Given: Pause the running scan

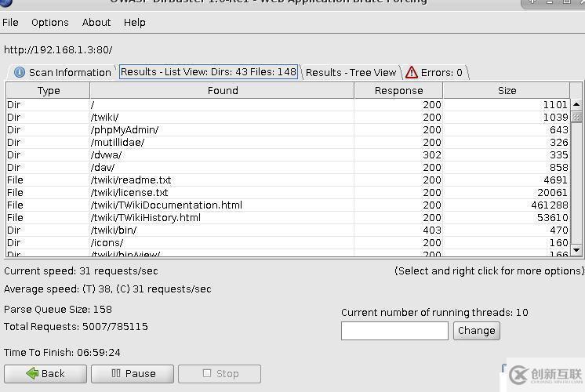Looking at the screenshot, I should pos(133,374).
